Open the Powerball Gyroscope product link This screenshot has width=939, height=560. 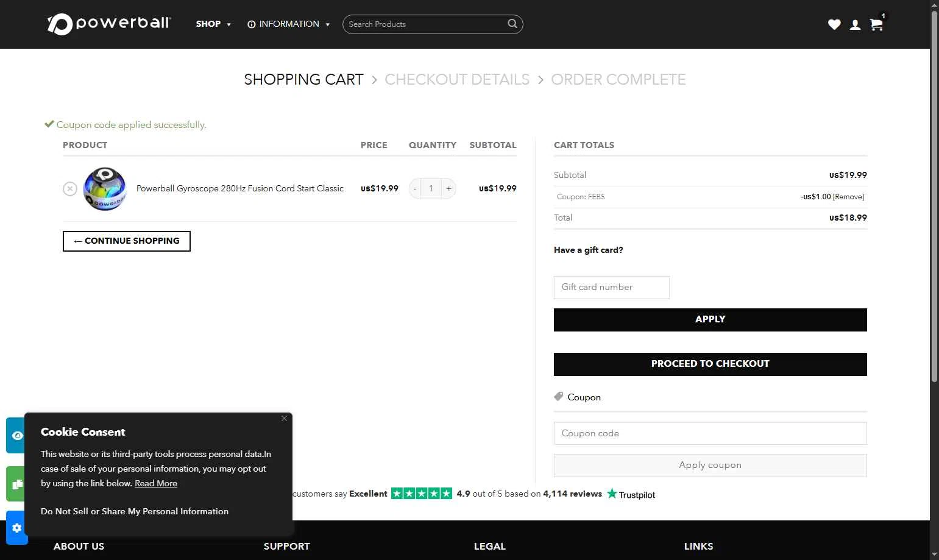pyautogui.click(x=240, y=188)
